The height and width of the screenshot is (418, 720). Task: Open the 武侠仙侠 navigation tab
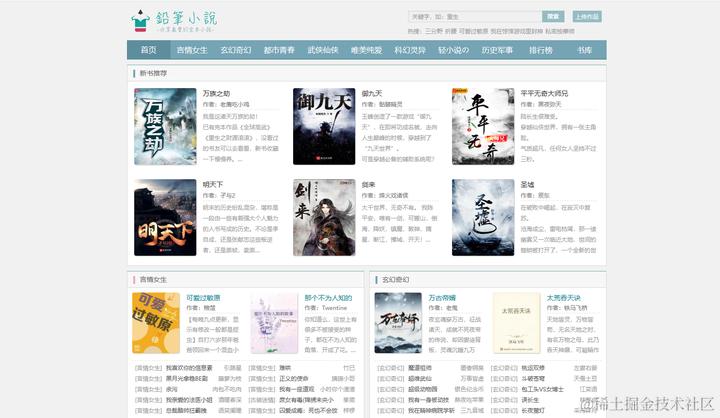pos(323,50)
